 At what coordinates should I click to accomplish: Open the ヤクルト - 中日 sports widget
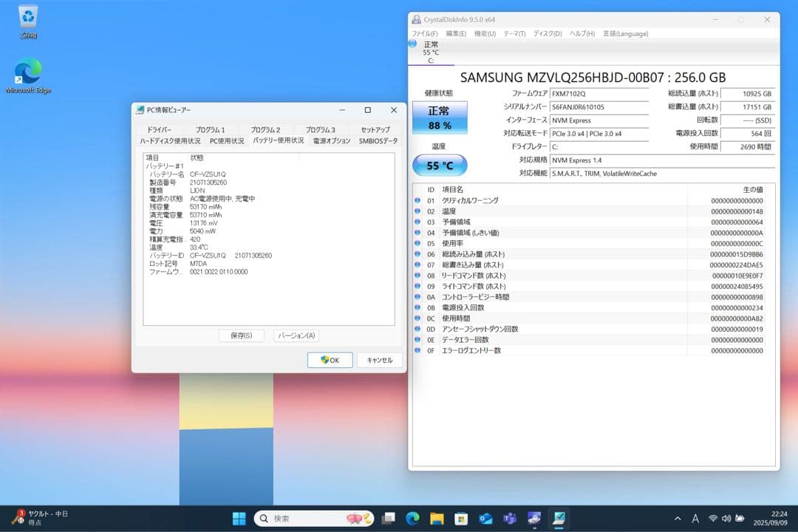coord(40,518)
